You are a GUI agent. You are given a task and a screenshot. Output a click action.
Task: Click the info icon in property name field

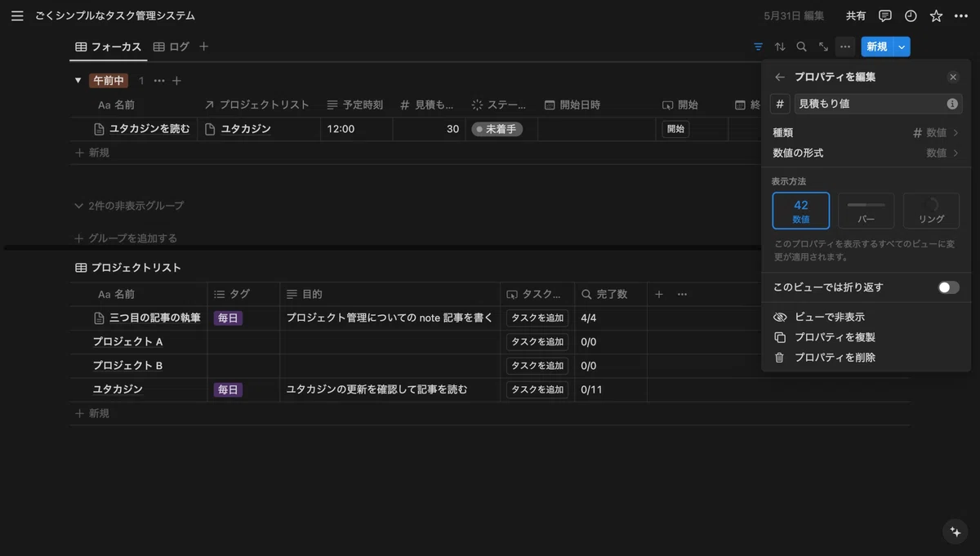point(952,104)
